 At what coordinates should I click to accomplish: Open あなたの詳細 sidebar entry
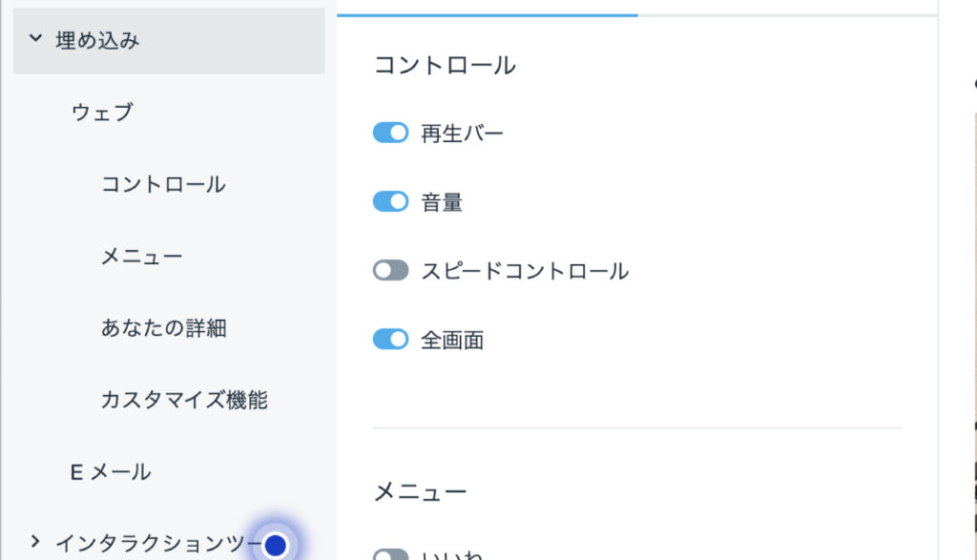click(163, 327)
